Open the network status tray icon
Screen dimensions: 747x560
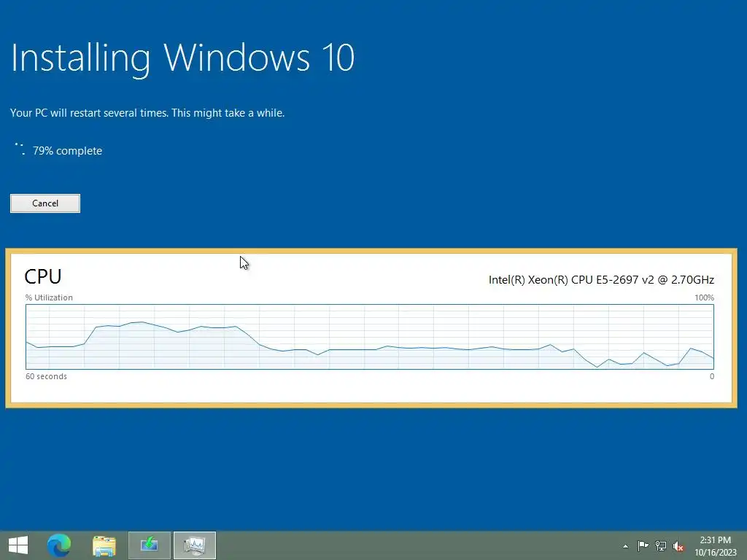click(661, 545)
